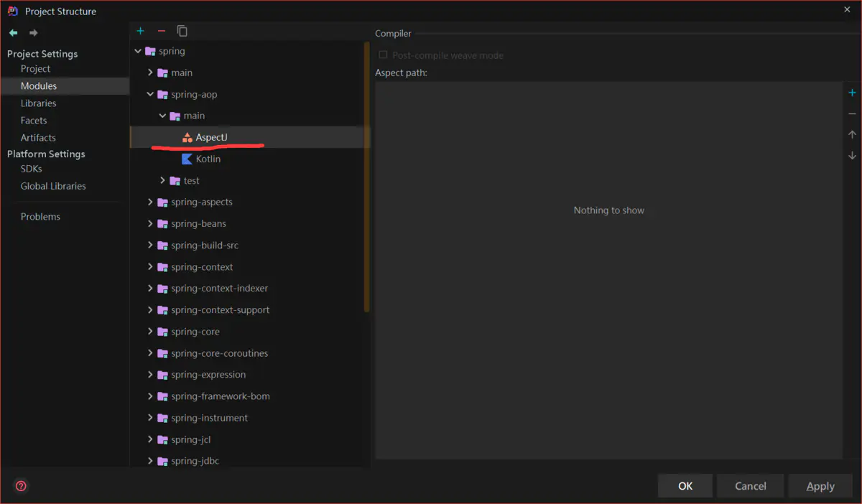Expand the spring-core-coroutines module
862x504 pixels.
150,353
